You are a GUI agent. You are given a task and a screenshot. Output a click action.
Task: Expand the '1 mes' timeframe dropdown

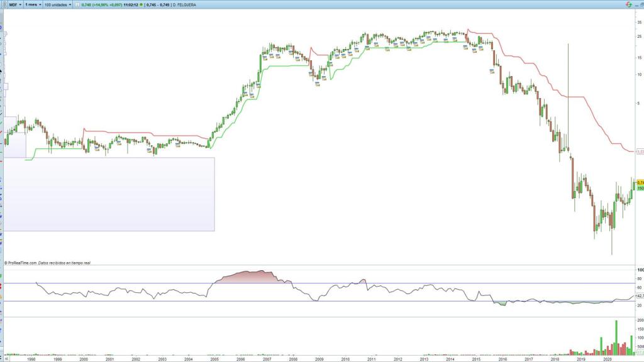(x=31, y=4)
